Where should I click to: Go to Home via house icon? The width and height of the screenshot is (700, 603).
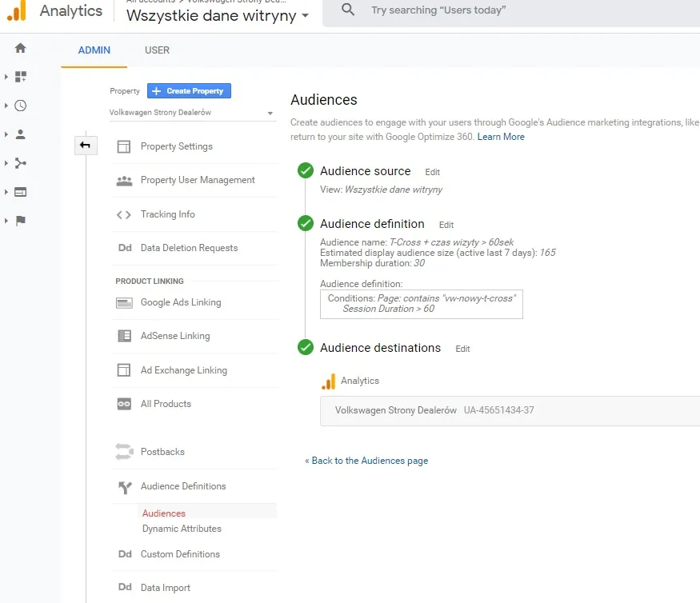21,48
